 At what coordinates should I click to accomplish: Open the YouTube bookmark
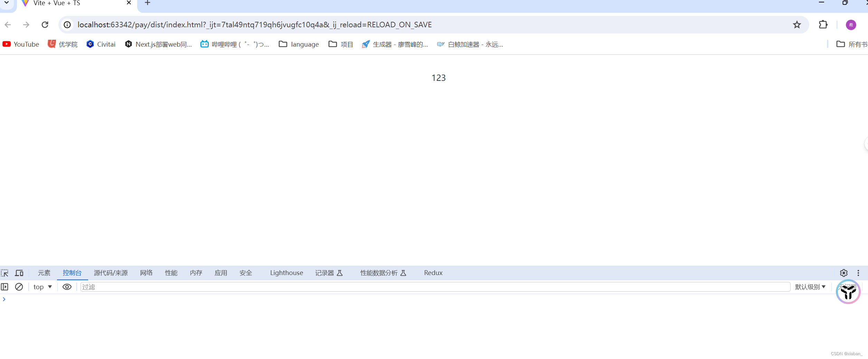coord(21,44)
